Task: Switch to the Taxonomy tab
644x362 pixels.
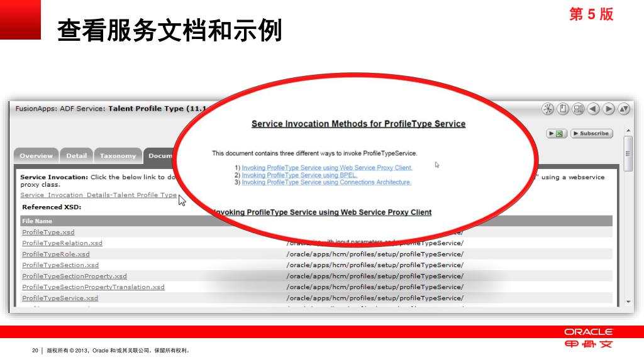Action: pyautogui.click(x=118, y=156)
